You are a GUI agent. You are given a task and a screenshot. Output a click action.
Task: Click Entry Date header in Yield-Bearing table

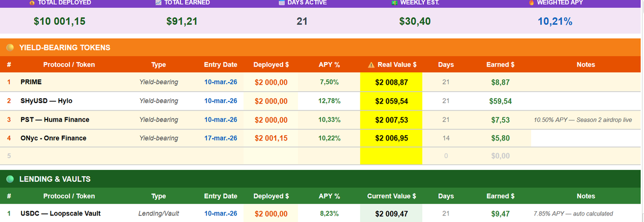(x=221, y=65)
